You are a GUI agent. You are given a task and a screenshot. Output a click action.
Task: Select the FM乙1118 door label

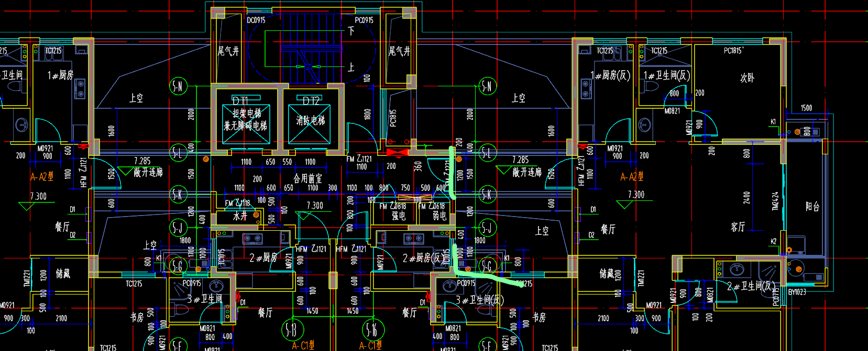coord(237,203)
